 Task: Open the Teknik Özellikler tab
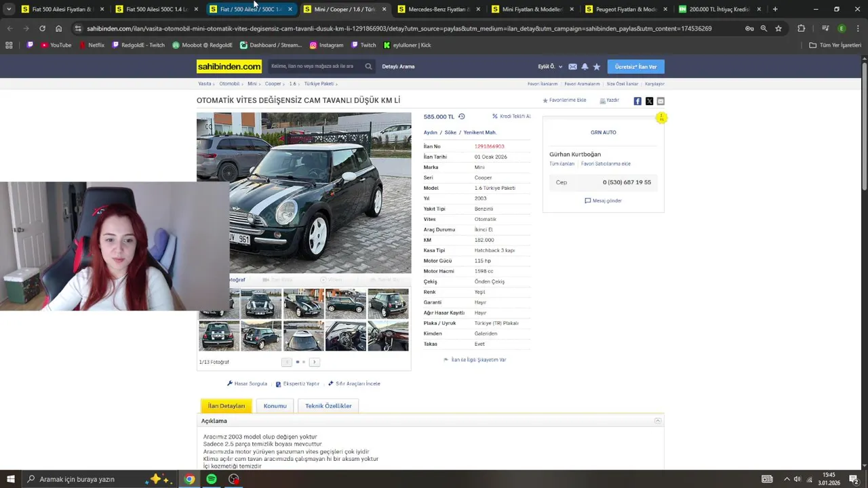pyautogui.click(x=328, y=406)
